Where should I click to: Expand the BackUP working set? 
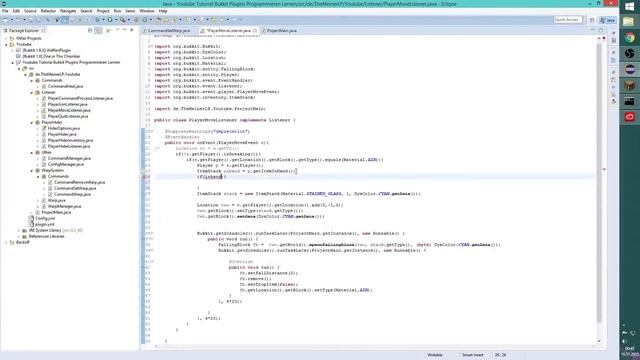(x=6, y=242)
